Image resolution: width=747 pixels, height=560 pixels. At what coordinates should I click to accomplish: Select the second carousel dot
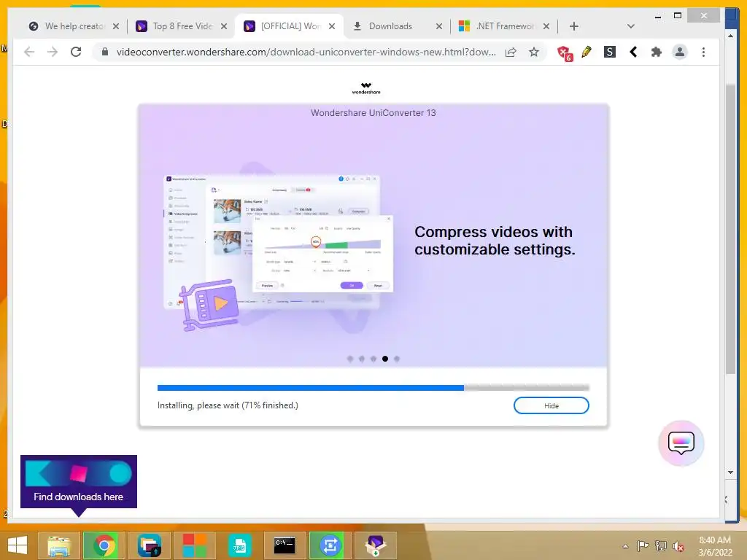click(x=362, y=359)
